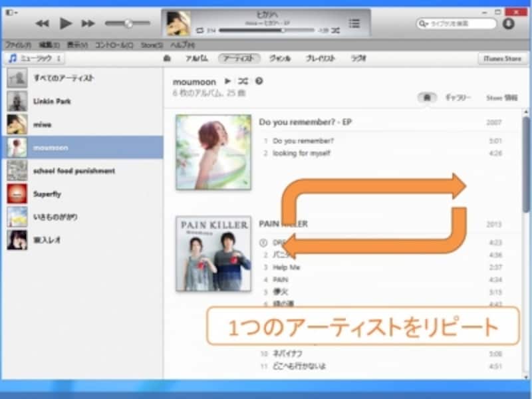
Task: Select すべてのアーティスト in sidebar
Action: point(82,78)
